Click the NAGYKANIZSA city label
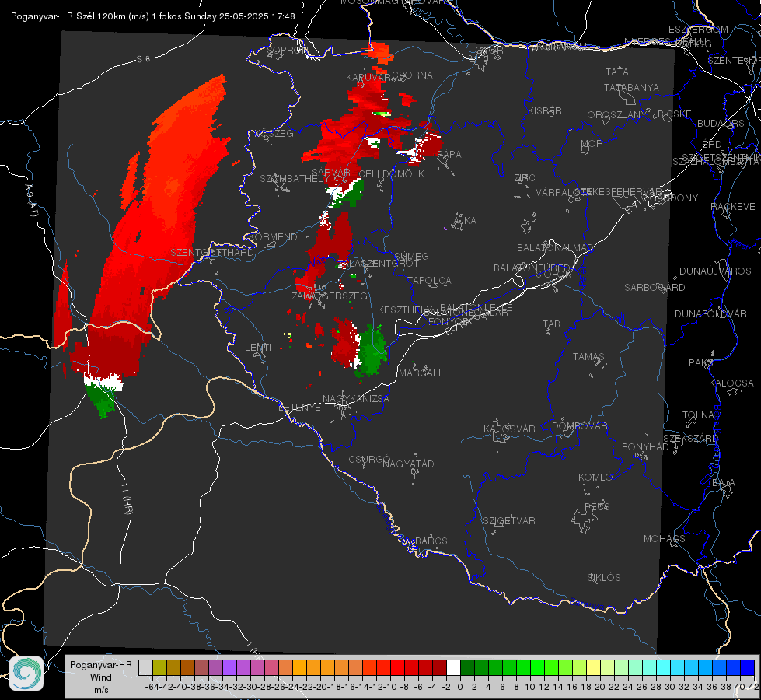Image resolution: width=761 pixels, height=700 pixels. [x=356, y=399]
